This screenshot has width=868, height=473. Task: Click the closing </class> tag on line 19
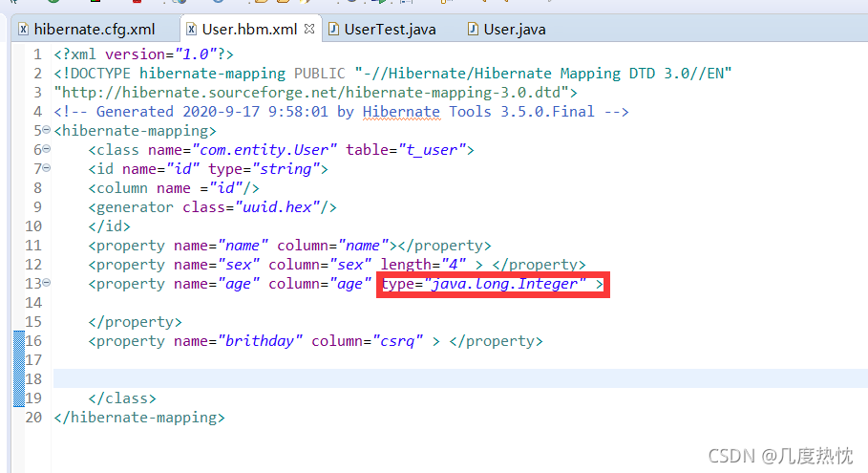(122, 398)
